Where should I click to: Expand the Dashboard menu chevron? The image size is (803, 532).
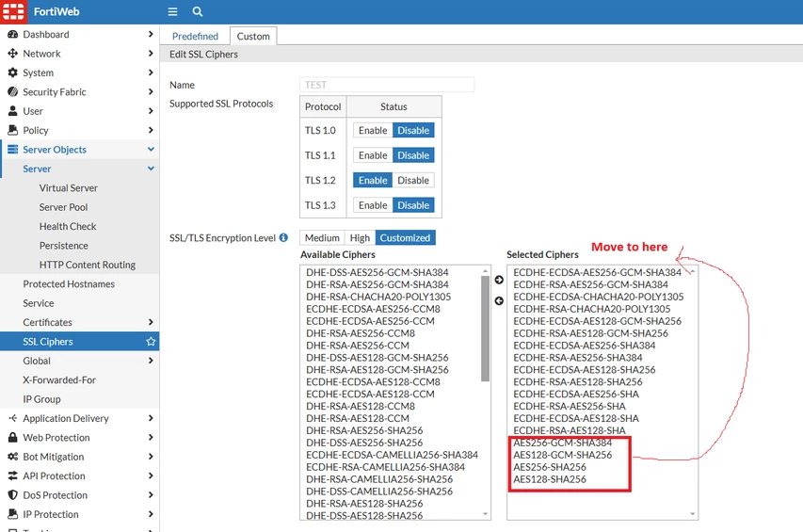[151, 34]
